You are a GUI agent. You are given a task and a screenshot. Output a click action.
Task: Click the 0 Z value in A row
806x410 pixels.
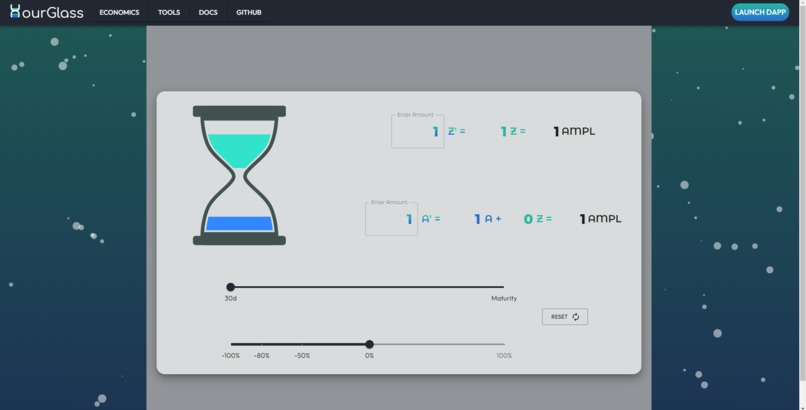pyautogui.click(x=537, y=219)
